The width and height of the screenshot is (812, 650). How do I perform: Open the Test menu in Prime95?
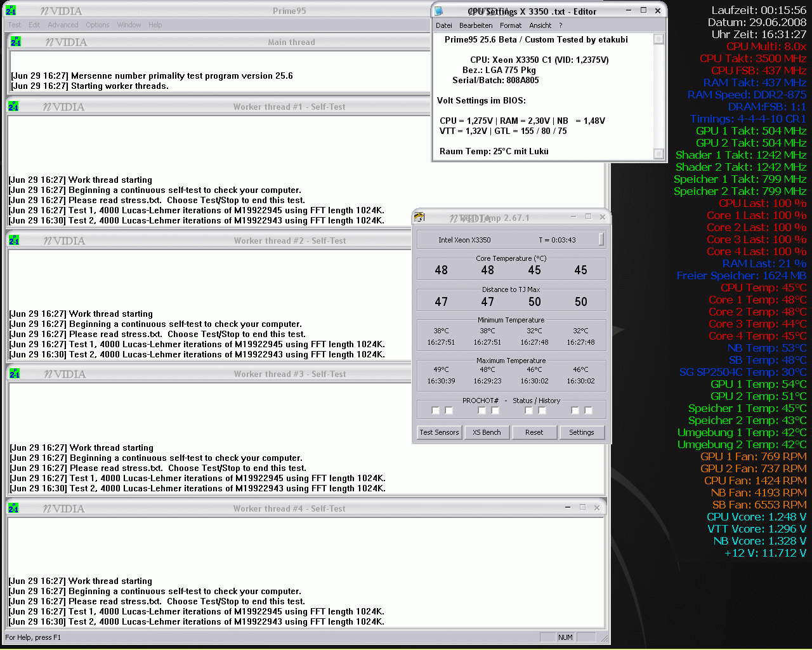pyautogui.click(x=15, y=25)
